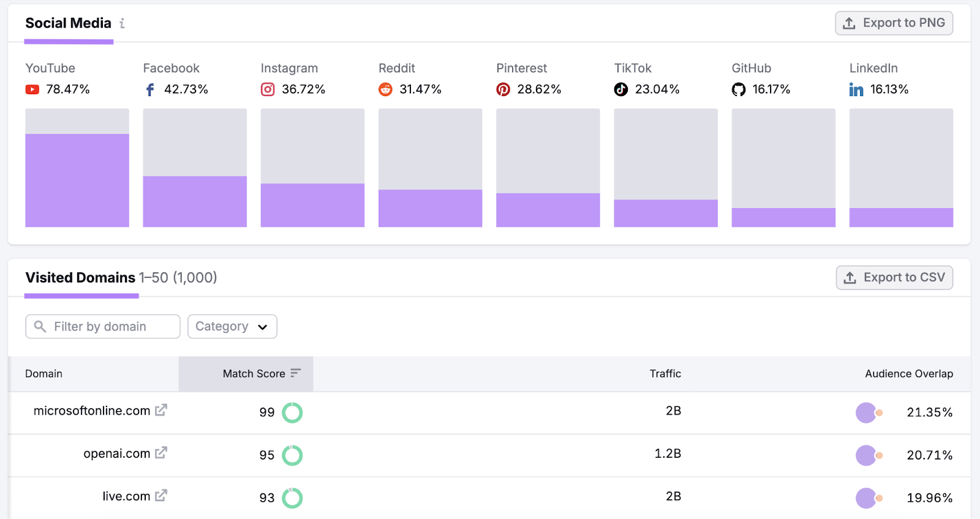Screen dimensions: 980x519
Task: Click the Pinterest bar in chart
Action: point(548,211)
